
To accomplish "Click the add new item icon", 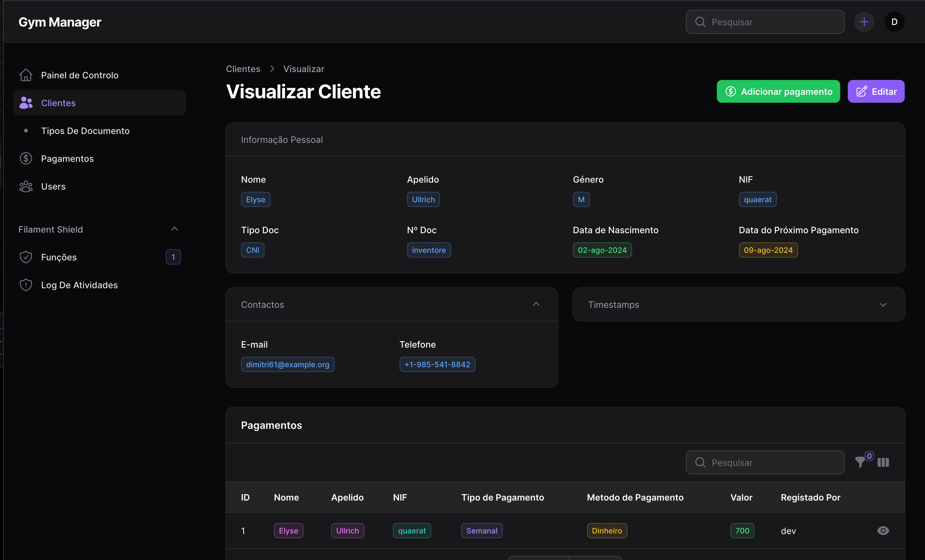I will point(864,22).
